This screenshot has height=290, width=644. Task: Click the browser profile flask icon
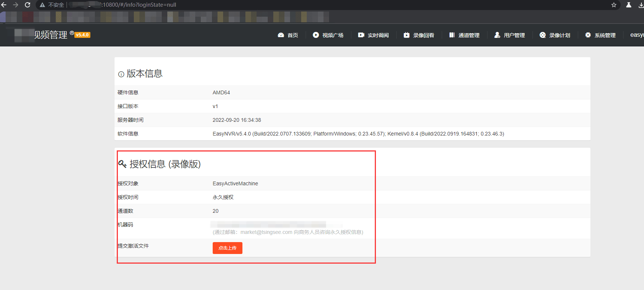[x=629, y=5]
